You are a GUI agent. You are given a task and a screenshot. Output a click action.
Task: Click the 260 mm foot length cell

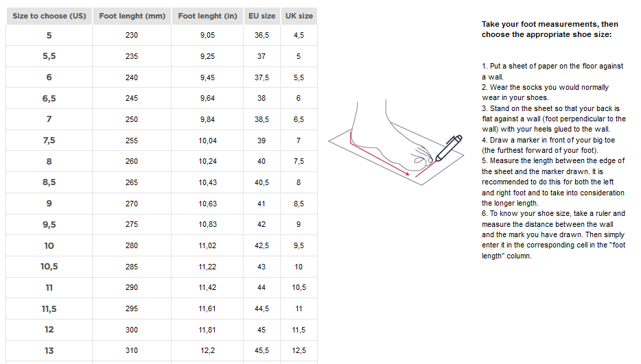tap(132, 161)
